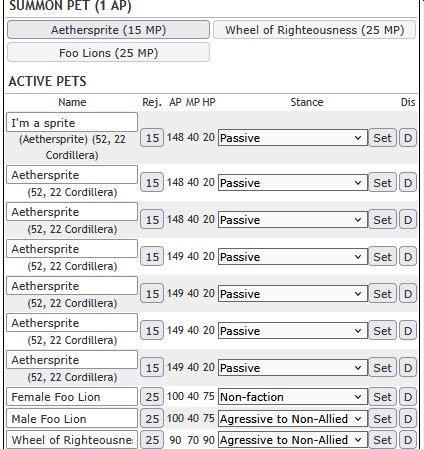Rejuvenate Male Foo Lion with 25 button
This screenshot has height=449, width=424.
pyautogui.click(x=152, y=419)
